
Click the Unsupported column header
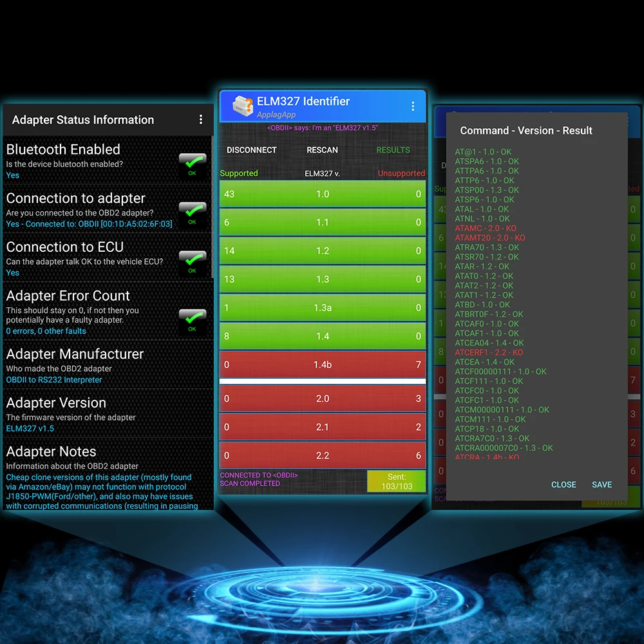pos(401,173)
